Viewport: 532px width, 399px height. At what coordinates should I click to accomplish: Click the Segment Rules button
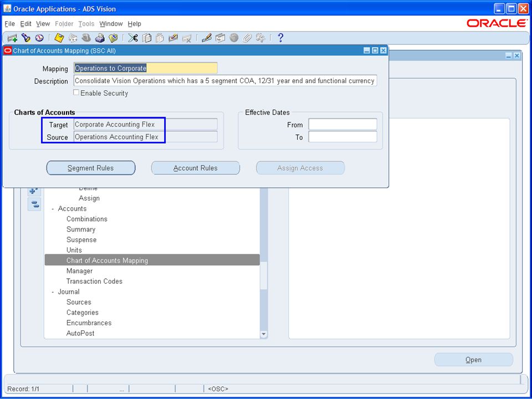click(90, 168)
